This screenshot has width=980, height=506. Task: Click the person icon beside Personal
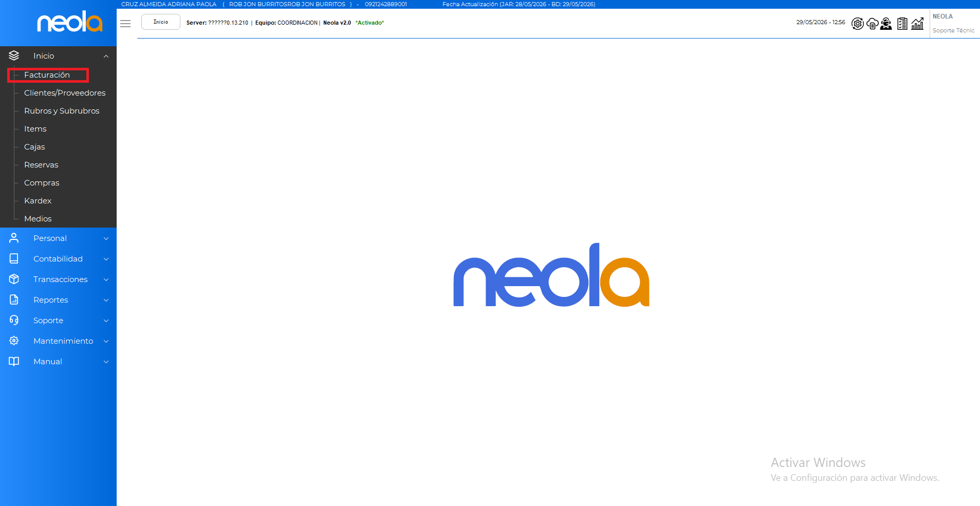coord(14,238)
